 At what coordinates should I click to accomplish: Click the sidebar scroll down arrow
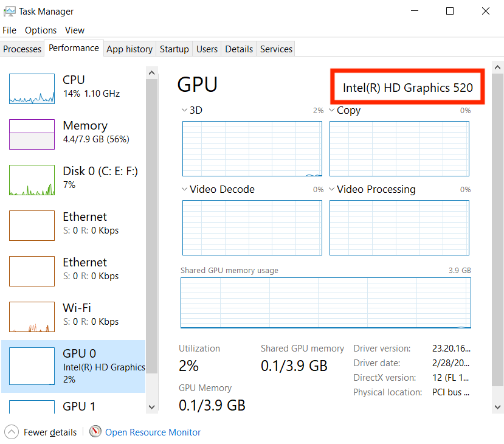coord(152,407)
